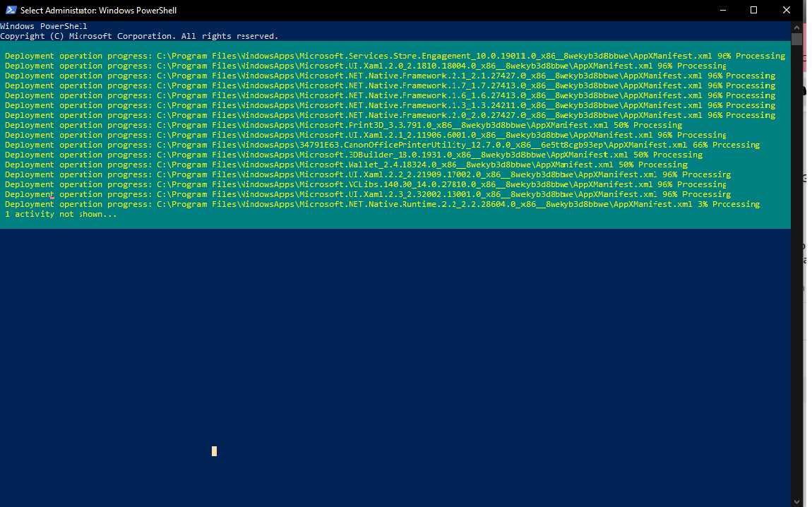Click the Microsoft Corporation copyright line
The image size is (812, 507).
[x=139, y=36]
